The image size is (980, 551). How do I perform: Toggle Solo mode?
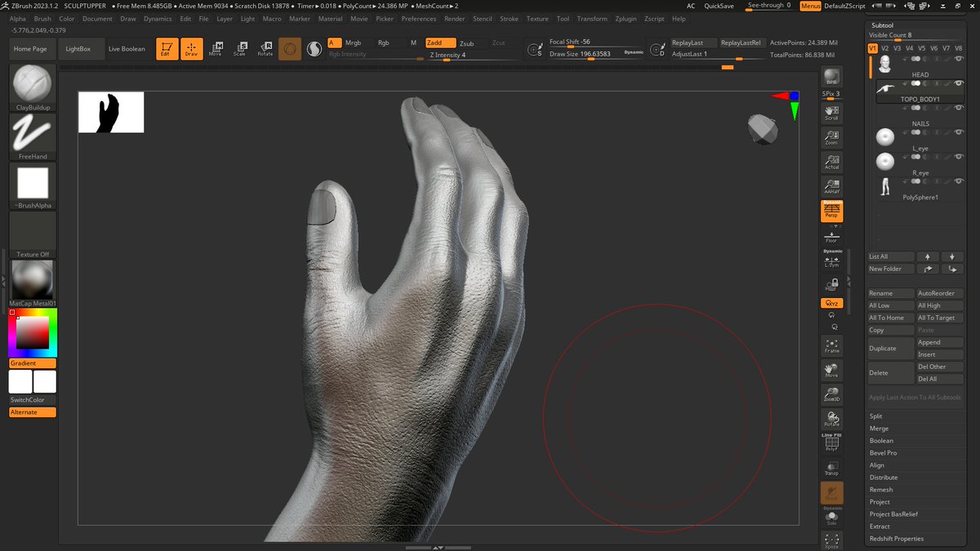(831, 517)
